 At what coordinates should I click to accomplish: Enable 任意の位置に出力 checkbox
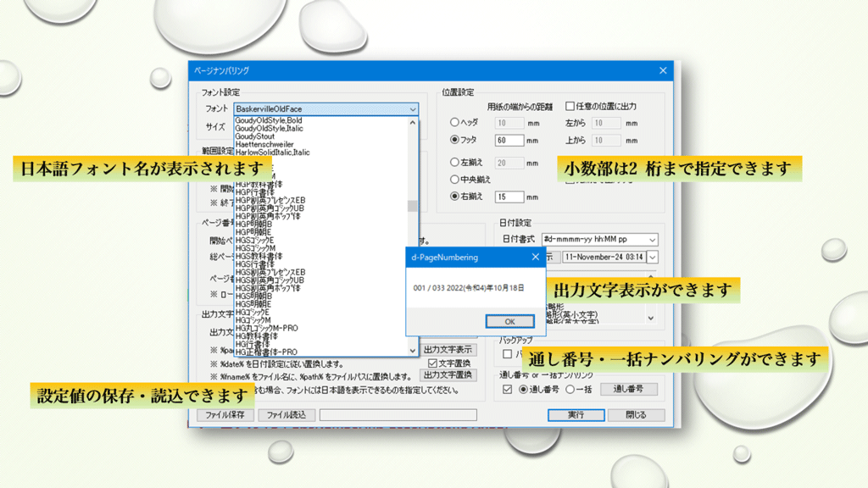tap(570, 107)
